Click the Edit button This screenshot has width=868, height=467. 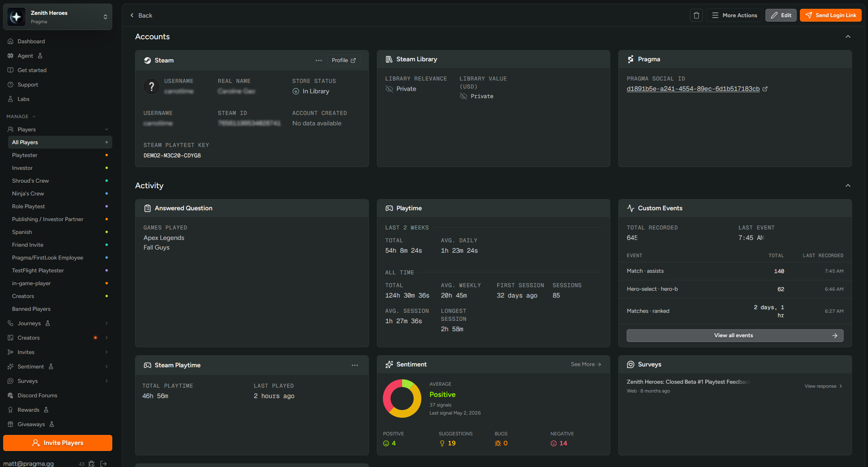(x=781, y=15)
